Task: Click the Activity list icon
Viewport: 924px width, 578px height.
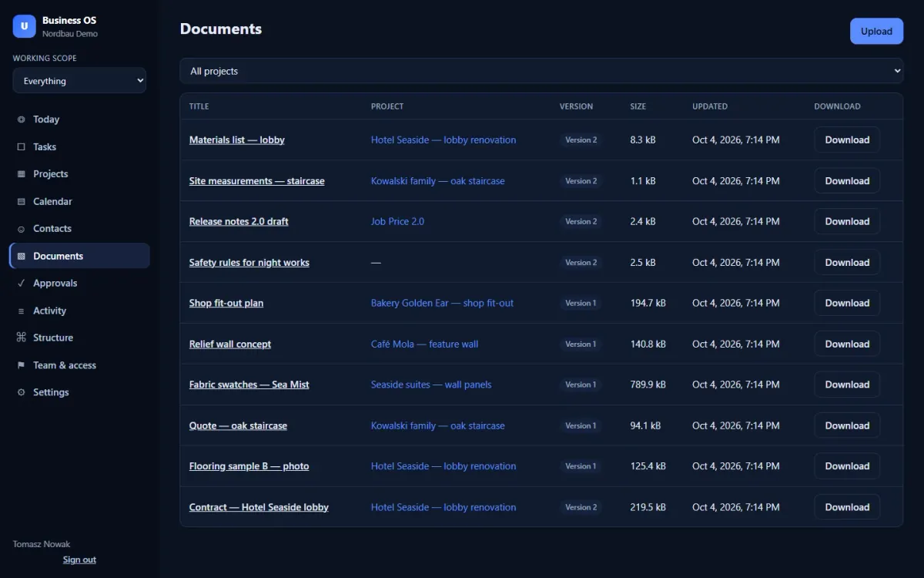Action: (21, 311)
